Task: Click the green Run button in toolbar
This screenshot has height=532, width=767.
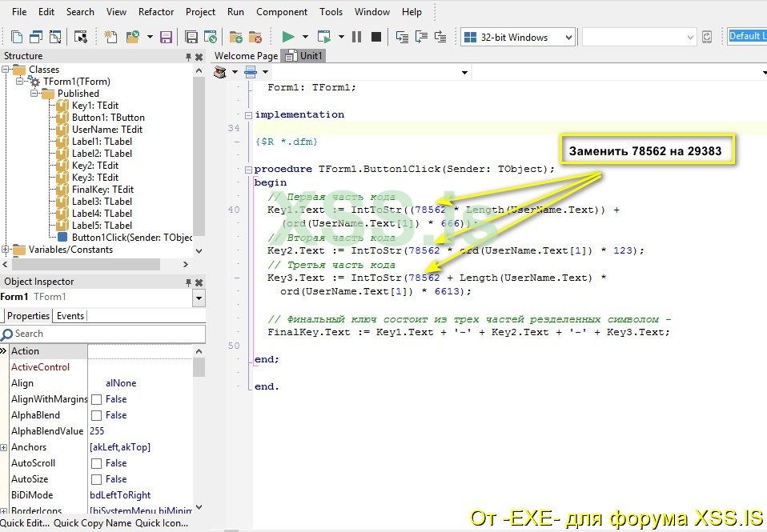Action: [288, 37]
